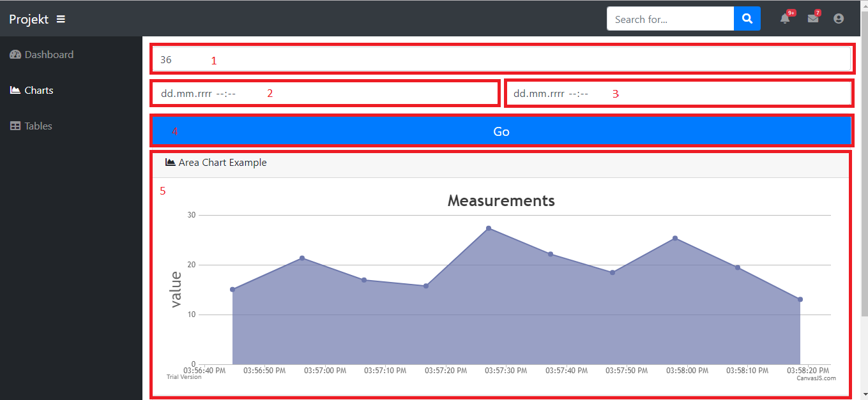Click the Dashboard gauge icon

point(15,55)
